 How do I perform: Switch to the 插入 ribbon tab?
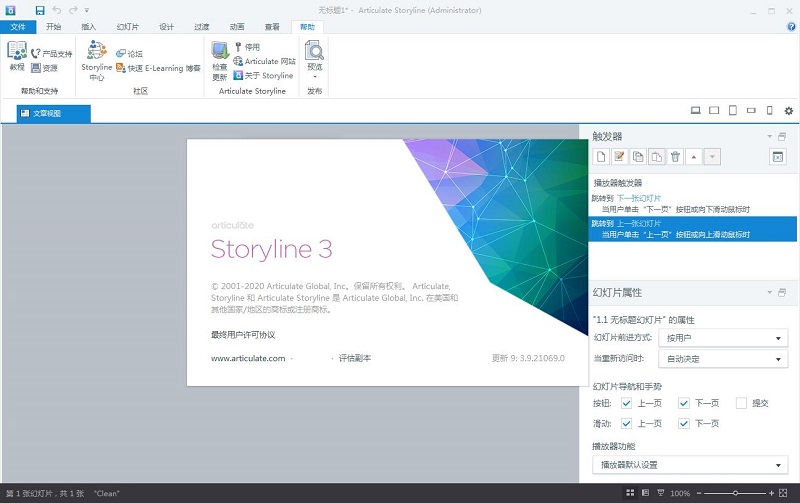pyautogui.click(x=89, y=27)
